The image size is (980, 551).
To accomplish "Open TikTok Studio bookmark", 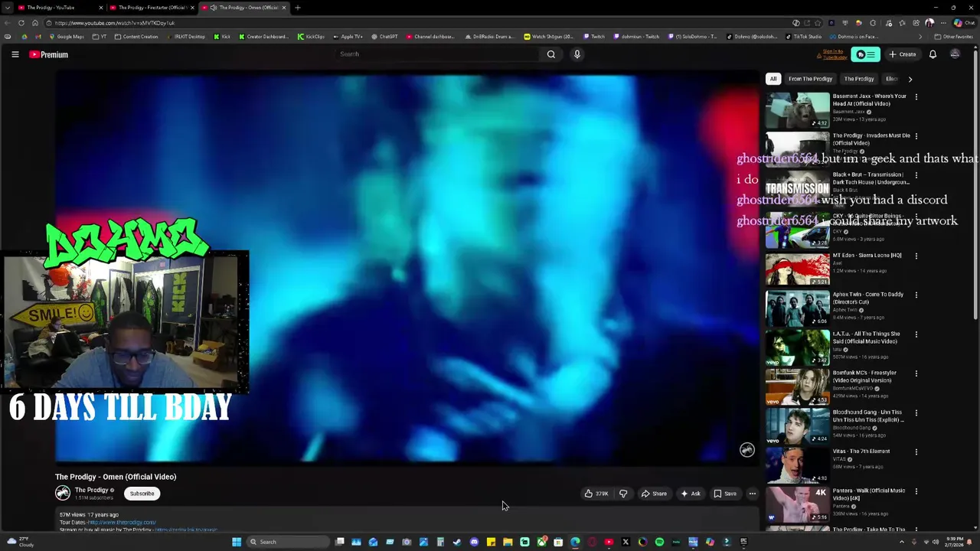I will [804, 37].
